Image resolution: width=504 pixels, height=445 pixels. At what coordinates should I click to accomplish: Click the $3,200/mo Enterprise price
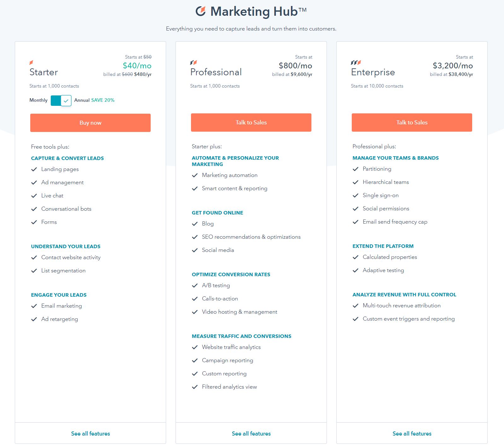(x=453, y=66)
